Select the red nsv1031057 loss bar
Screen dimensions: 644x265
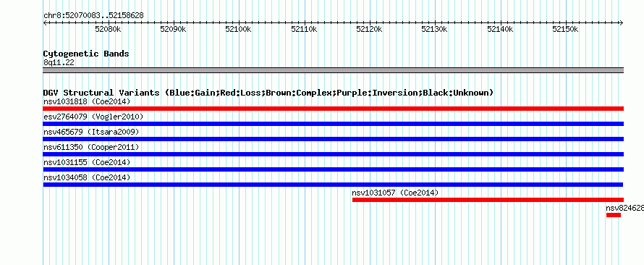[488, 200]
